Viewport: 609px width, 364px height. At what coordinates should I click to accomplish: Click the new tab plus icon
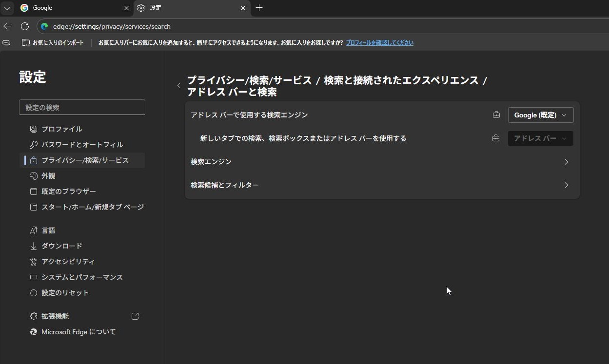point(259,8)
